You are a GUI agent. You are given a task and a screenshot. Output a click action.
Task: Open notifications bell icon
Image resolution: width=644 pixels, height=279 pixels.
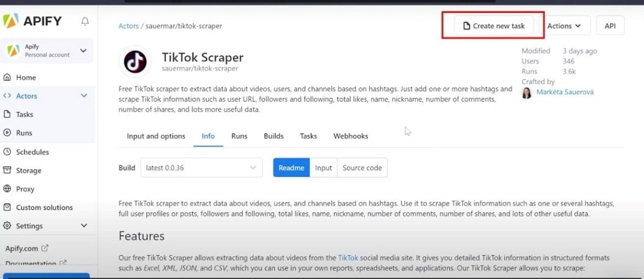click(x=85, y=21)
